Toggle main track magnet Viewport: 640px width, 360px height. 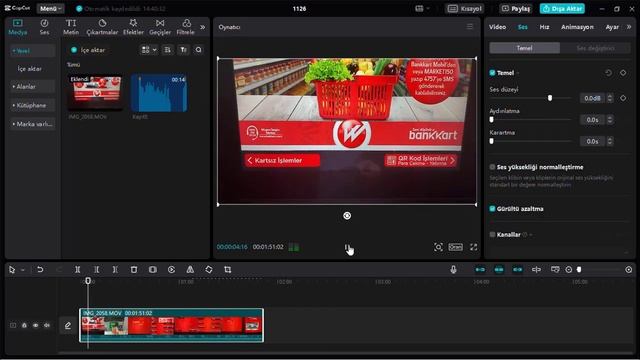click(480, 269)
